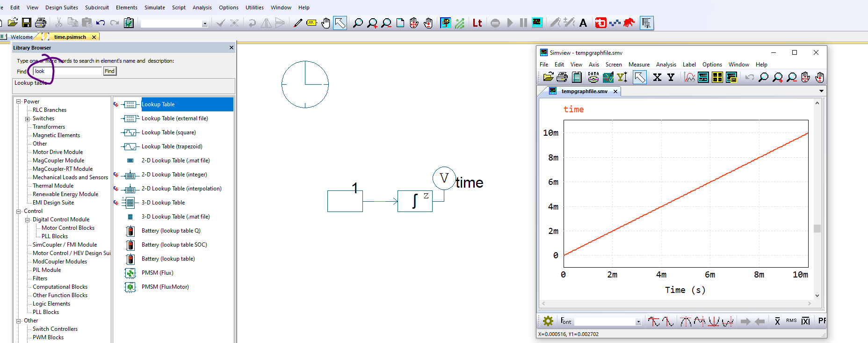Add text with the 'A' tool

tap(583, 22)
